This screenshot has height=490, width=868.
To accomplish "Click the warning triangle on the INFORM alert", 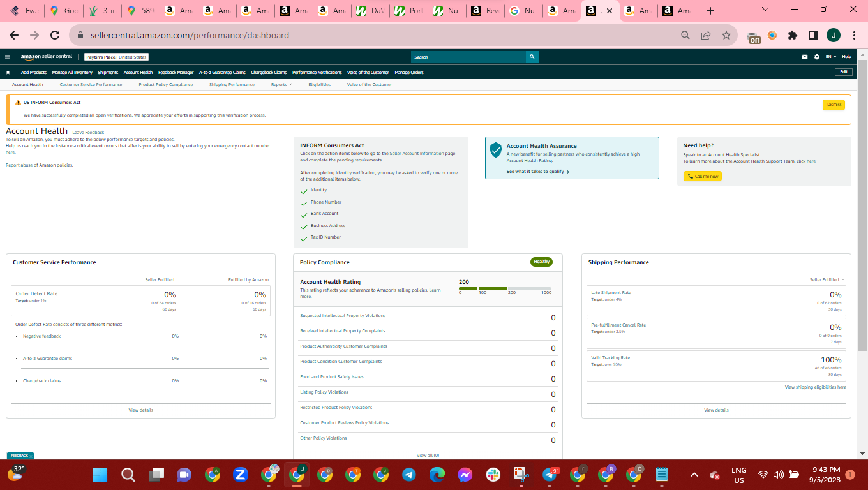I will (x=18, y=103).
